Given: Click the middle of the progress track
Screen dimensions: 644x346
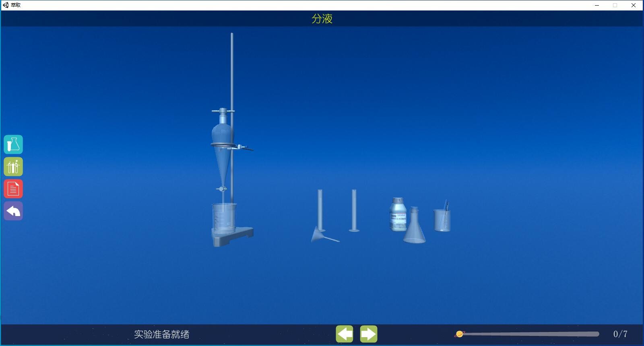Looking at the screenshot, I should (x=529, y=334).
